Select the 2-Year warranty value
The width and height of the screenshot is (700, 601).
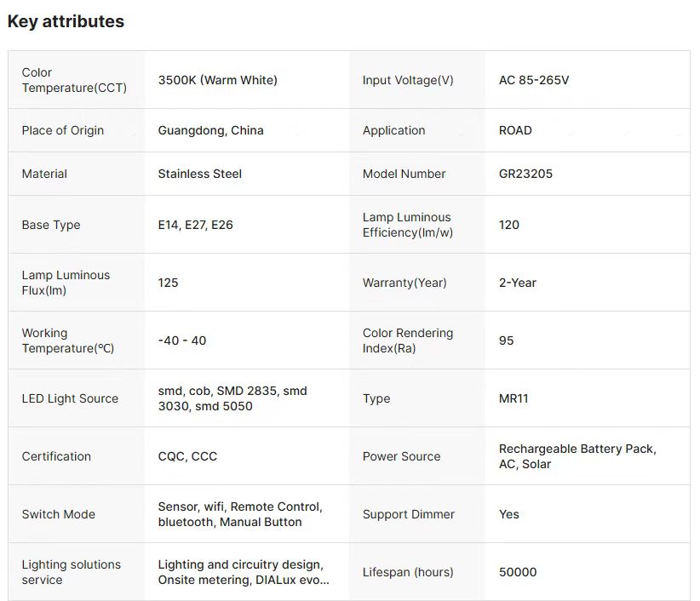coord(517,283)
